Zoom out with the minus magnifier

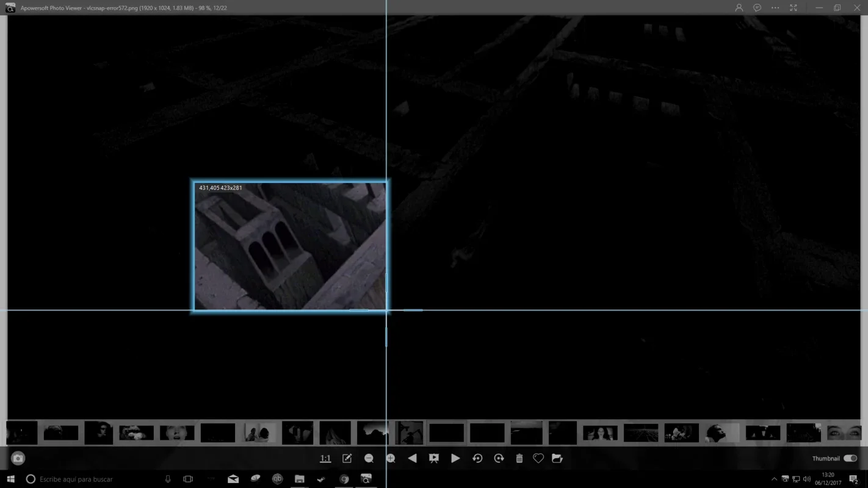[369, 458]
